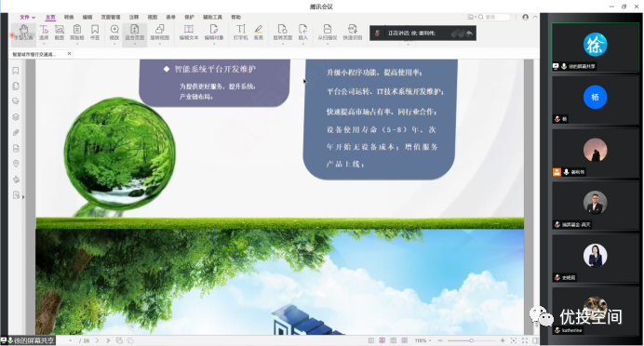Switch to continuous facing view mode
644x346 pixels.
coord(405,340)
